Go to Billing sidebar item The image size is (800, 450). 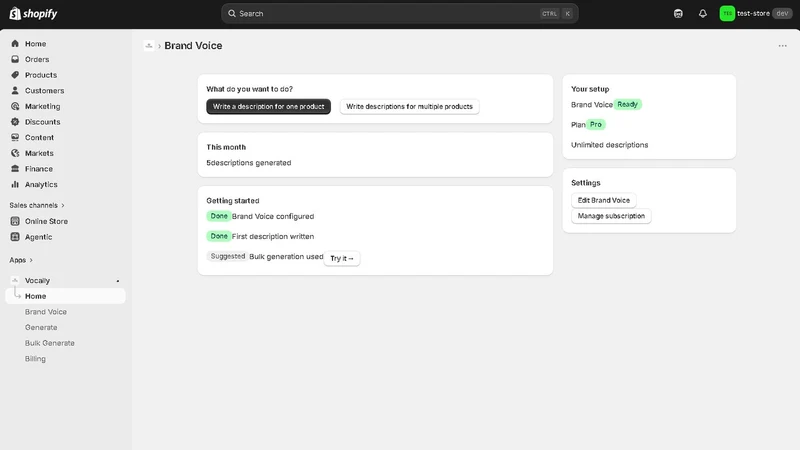point(35,359)
